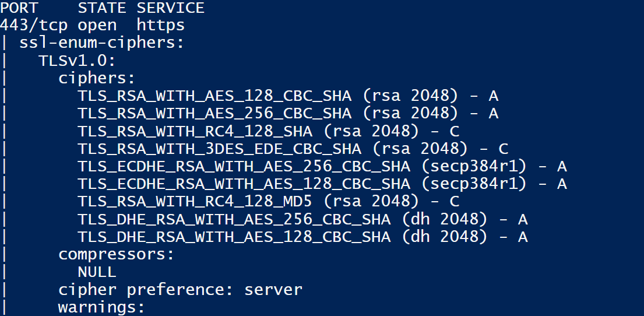Click the cipher preference: server line
Screen dimensions: 644x316
pyautogui.click(x=180, y=290)
